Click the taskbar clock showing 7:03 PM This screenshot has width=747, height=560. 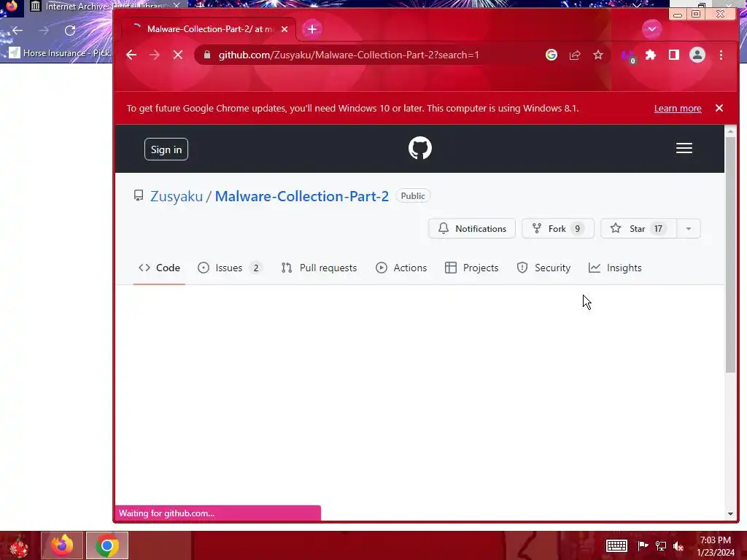(716, 545)
